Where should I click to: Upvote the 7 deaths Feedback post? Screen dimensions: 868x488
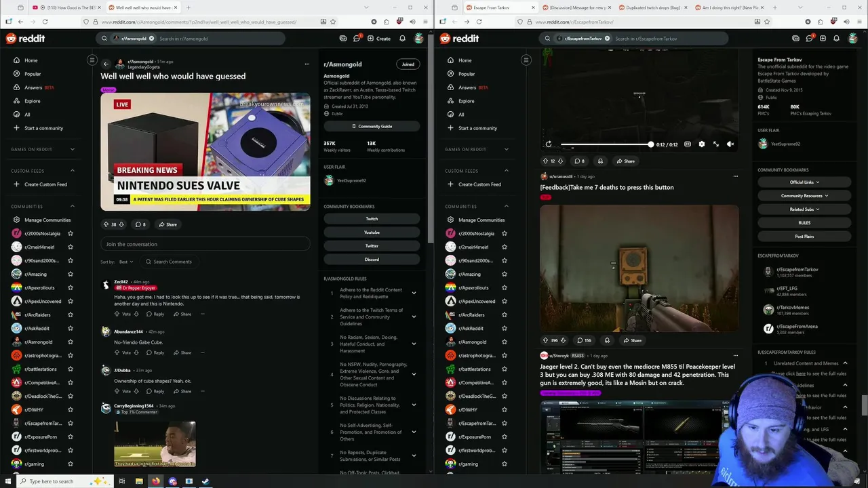click(545, 340)
